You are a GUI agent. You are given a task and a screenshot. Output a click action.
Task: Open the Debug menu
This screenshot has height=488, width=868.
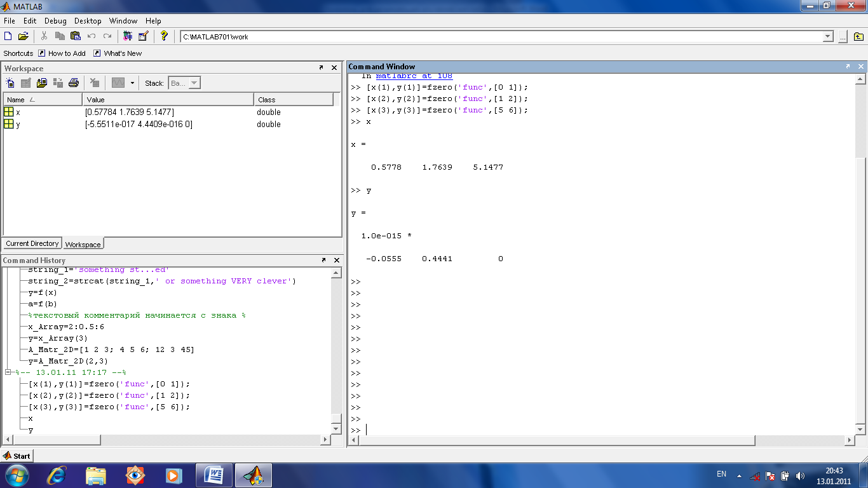click(x=56, y=21)
